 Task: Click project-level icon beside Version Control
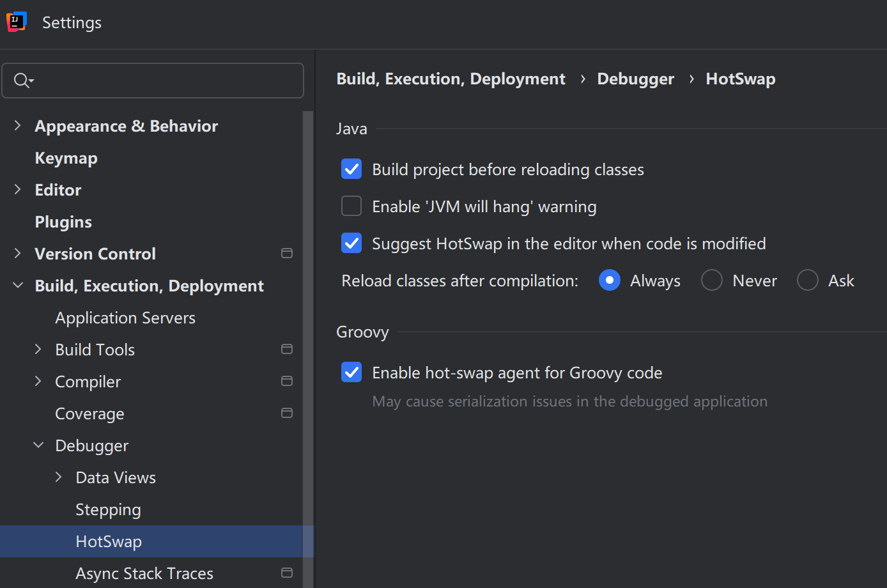click(287, 253)
